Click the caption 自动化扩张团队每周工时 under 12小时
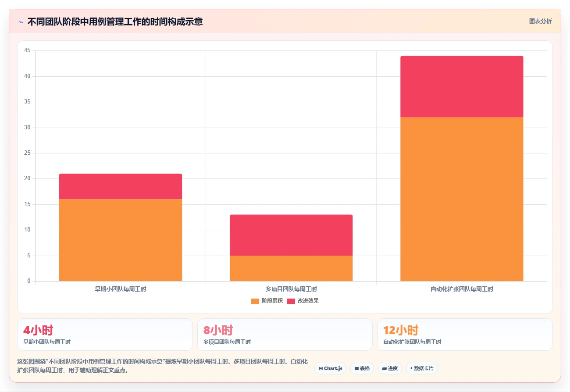The image size is (570, 392). [x=412, y=342]
